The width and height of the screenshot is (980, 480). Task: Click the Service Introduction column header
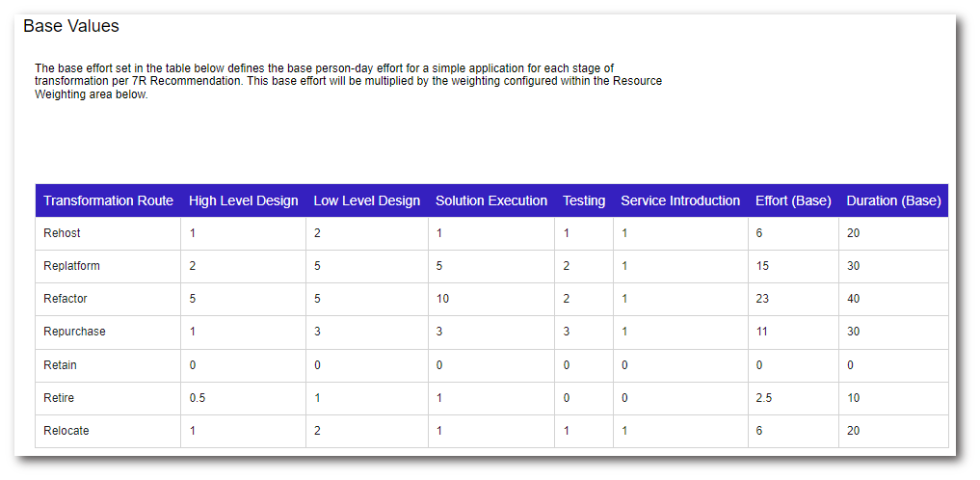click(x=680, y=200)
